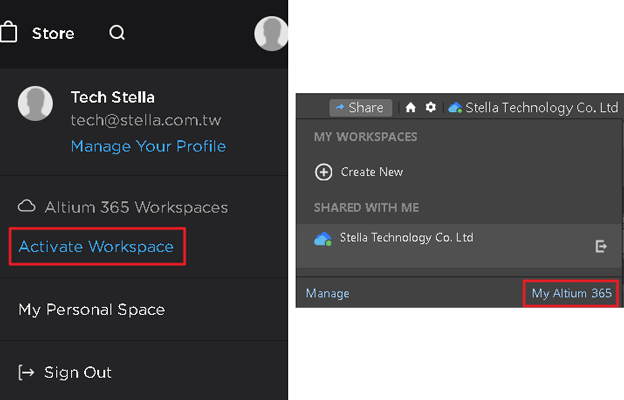
Task: Click the Store shopping bag icon
Action: 8,32
